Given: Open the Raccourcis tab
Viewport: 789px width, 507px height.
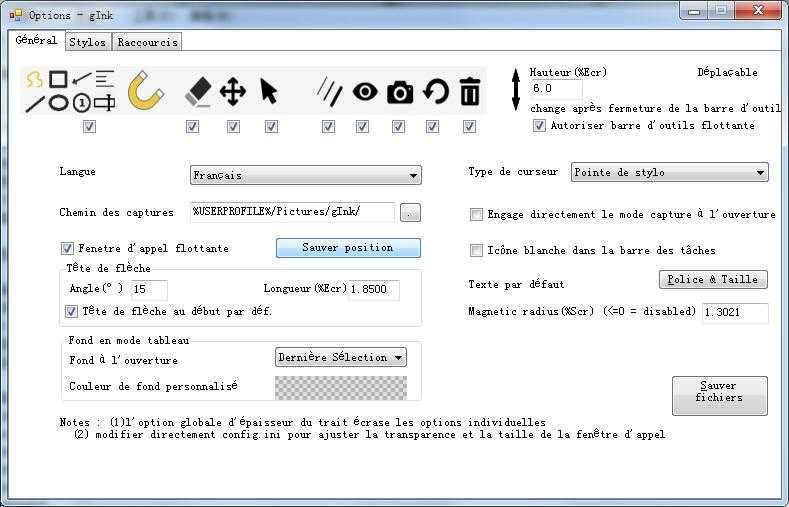Looking at the screenshot, I should tap(147, 43).
